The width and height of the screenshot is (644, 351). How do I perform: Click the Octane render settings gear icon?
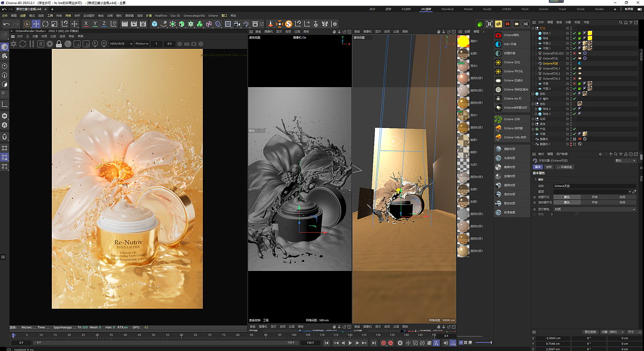pos(49,44)
